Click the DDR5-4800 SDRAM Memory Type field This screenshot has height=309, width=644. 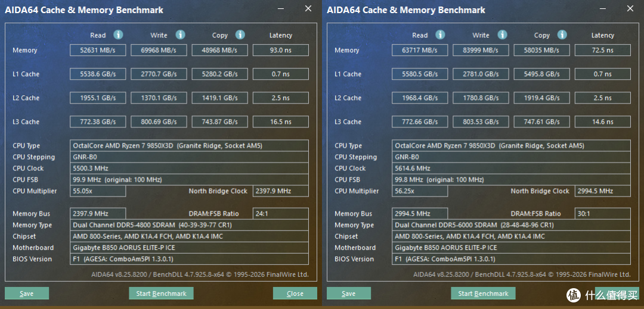point(190,226)
